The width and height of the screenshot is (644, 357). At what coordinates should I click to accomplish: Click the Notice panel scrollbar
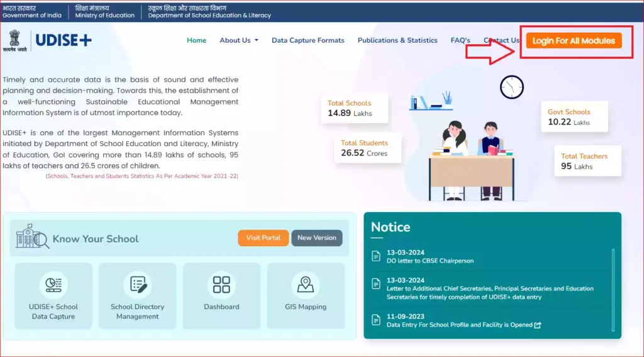coord(613,290)
